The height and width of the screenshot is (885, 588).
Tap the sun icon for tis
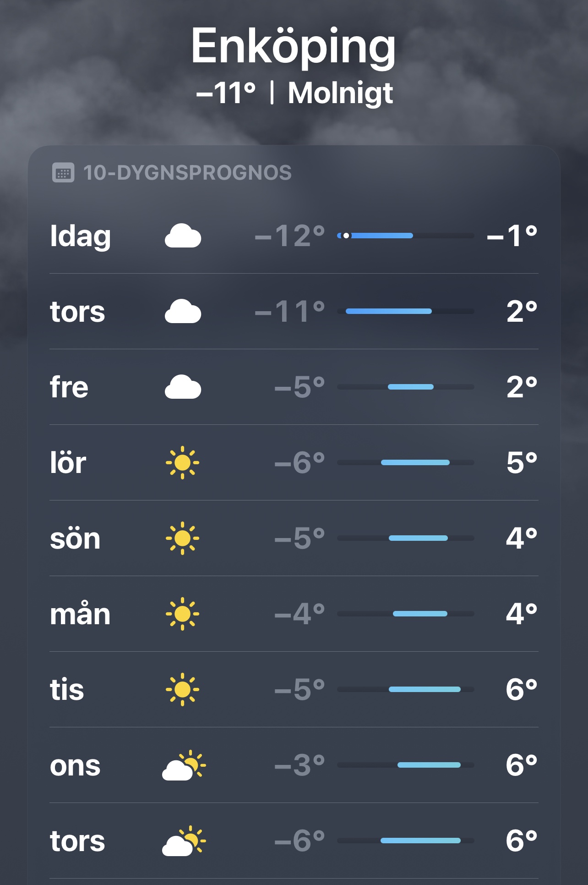182,689
